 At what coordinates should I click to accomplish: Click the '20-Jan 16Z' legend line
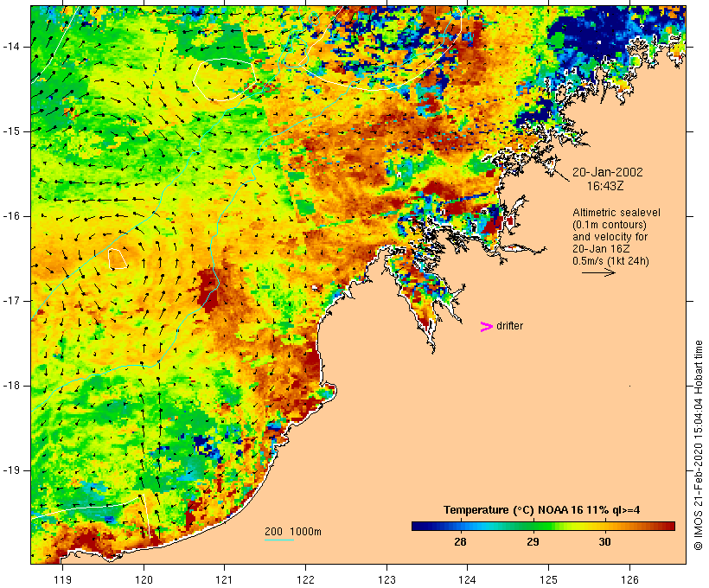[x=601, y=249]
